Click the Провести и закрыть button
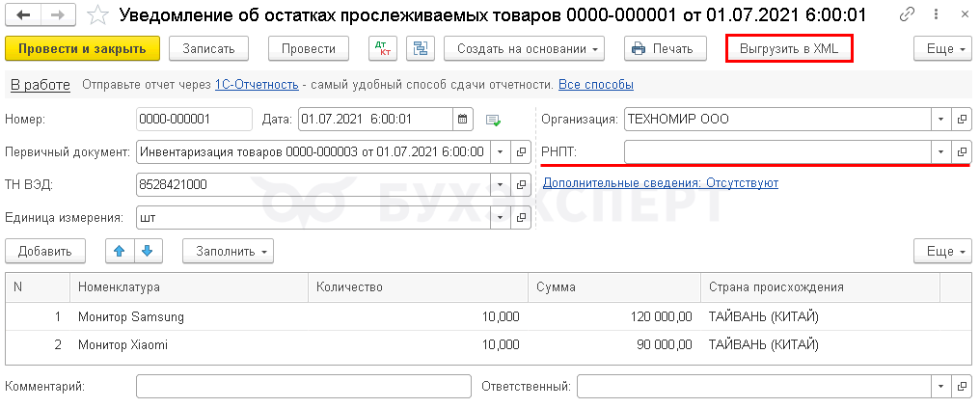 (x=83, y=49)
